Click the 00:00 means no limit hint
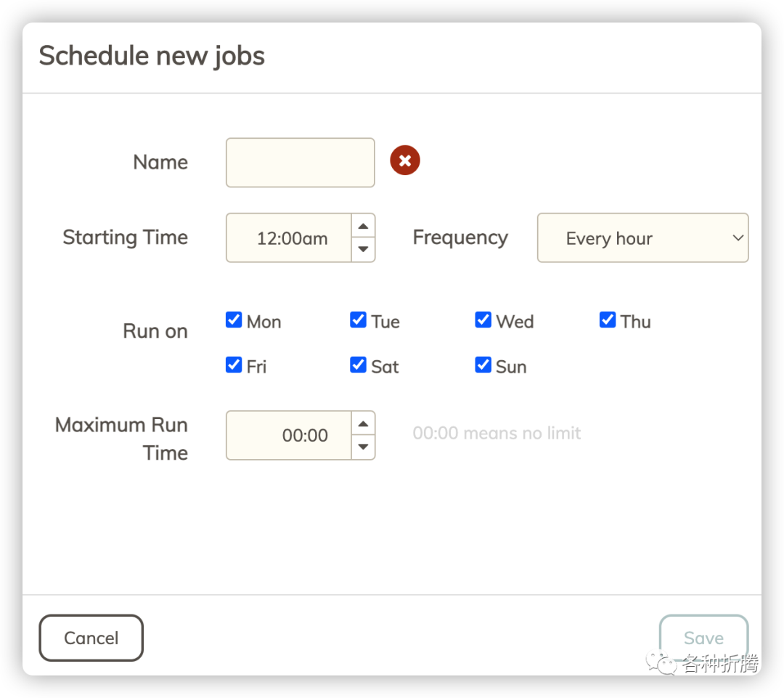 tap(497, 434)
